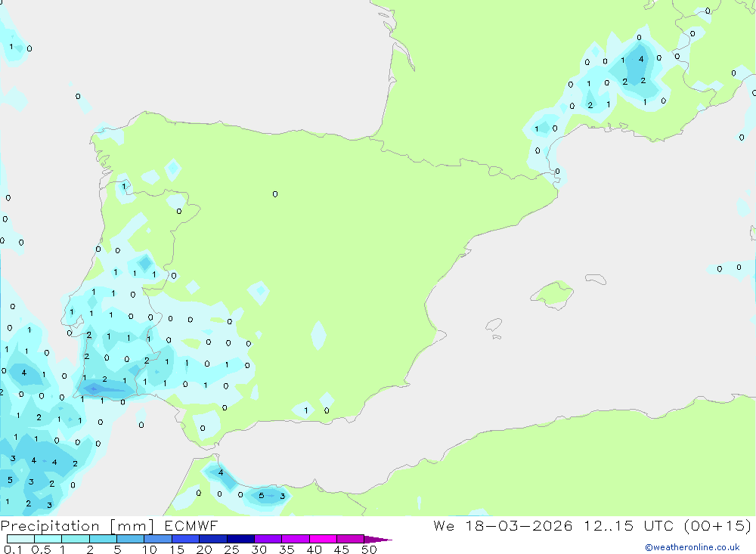
Task: Click the "0.1" label under the legend
Action: [11, 549]
